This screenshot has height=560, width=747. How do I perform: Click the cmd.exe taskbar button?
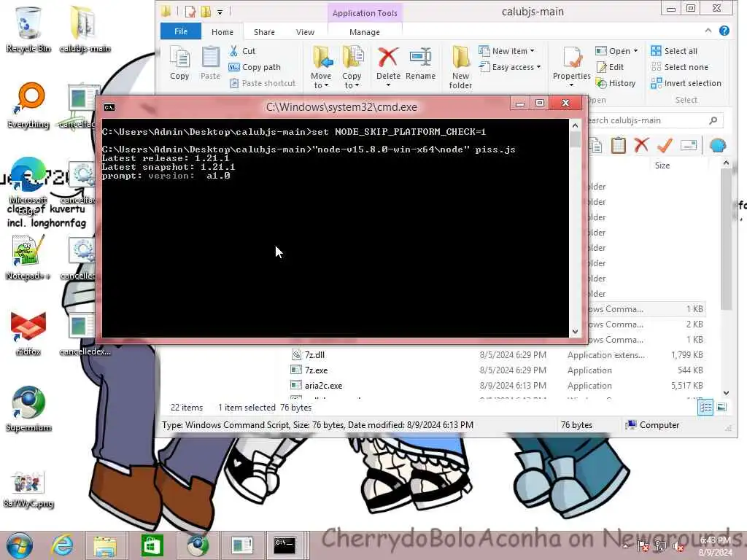click(285, 545)
